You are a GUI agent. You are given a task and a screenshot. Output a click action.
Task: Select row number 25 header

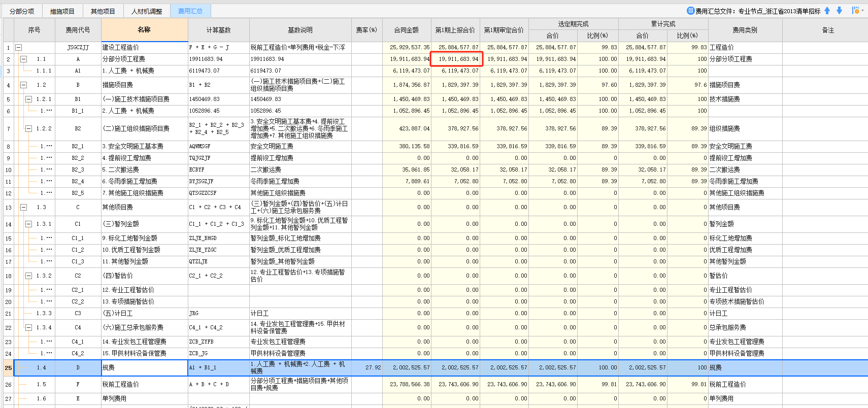coord(8,368)
